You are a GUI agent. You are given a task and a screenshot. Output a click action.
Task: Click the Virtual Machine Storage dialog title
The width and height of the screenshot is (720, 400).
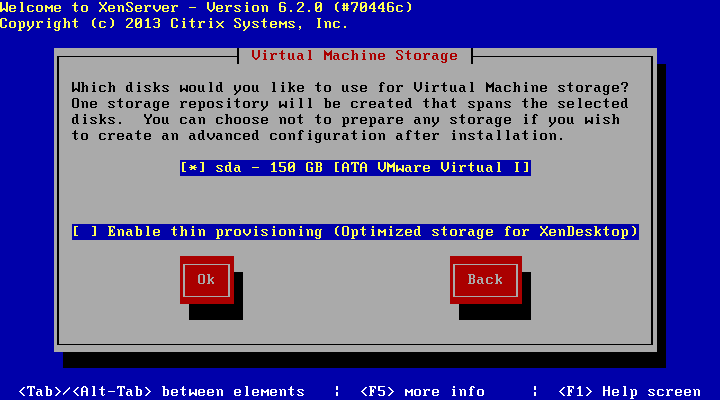tap(355, 56)
